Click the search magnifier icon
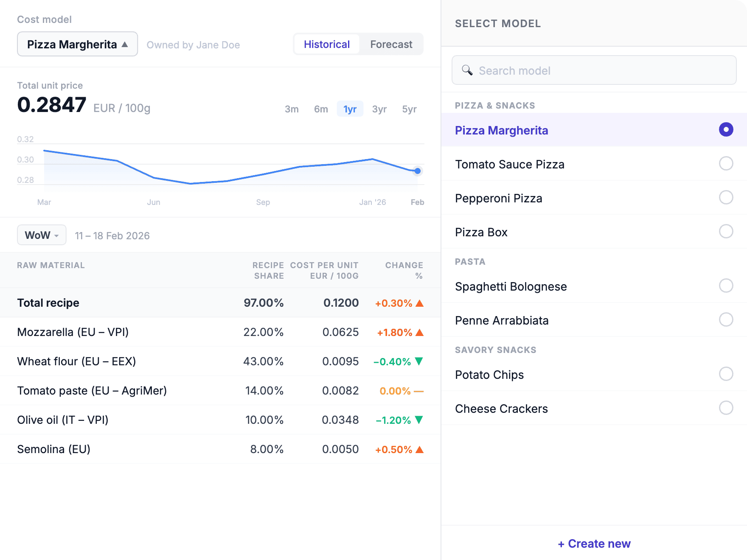Screen dimensions: 747x560 [467, 70]
